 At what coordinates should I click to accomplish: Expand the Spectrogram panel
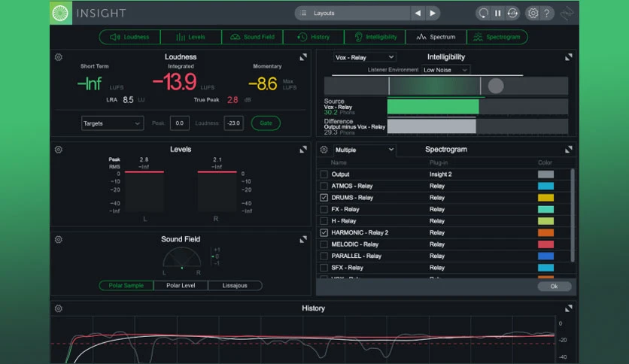tap(568, 150)
